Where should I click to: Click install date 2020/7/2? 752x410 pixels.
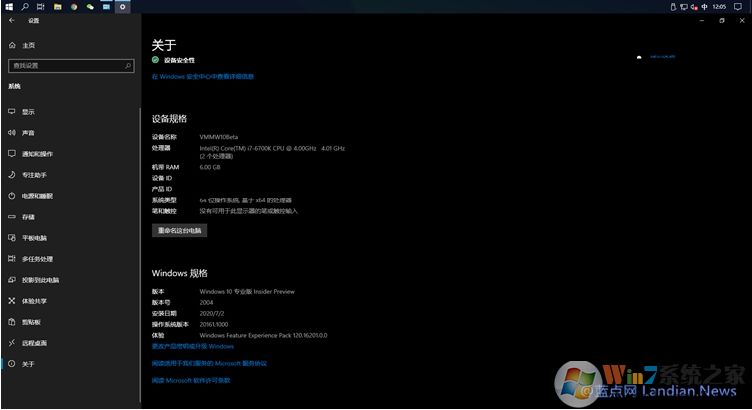click(x=212, y=314)
